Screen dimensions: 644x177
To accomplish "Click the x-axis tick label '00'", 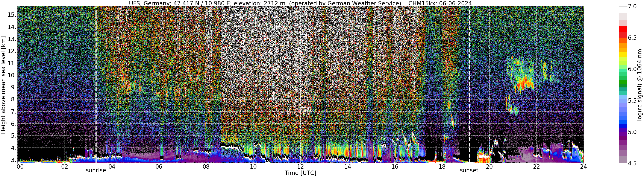I will [20, 167].
